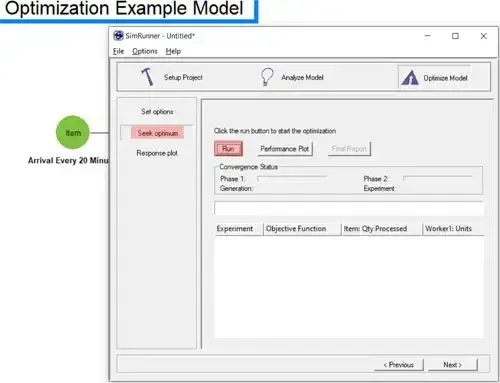
Task: Switch to the Optimize Model section
Action: [x=434, y=78]
